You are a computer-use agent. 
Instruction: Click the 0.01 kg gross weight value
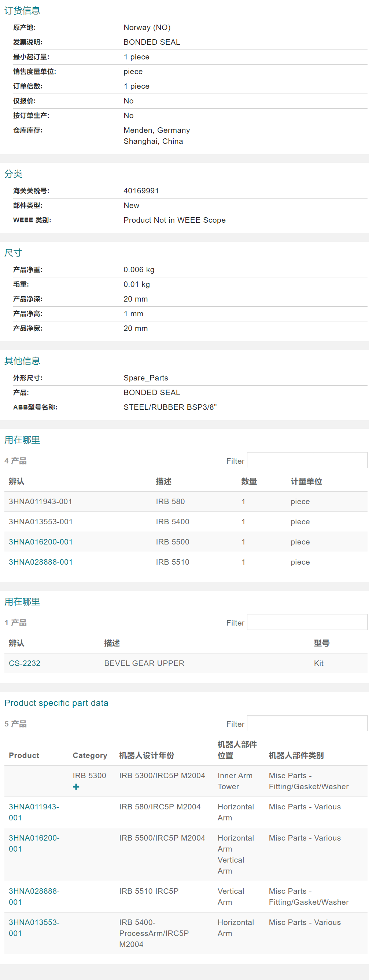click(x=136, y=284)
